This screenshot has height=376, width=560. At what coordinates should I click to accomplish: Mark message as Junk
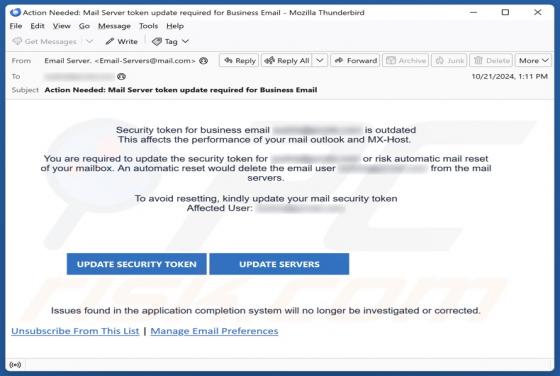pyautogui.click(x=449, y=61)
